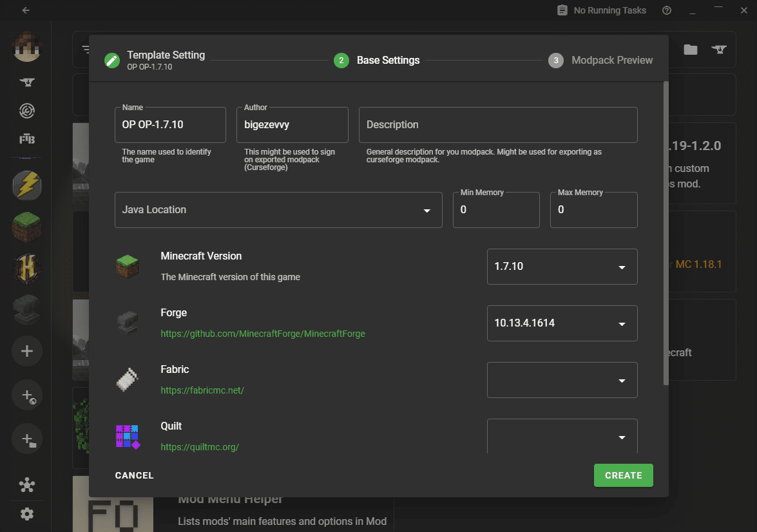Image resolution: width=757 pixels, height=532 pixels.
Task: Click the Author input field
Action: click(292, 124)
